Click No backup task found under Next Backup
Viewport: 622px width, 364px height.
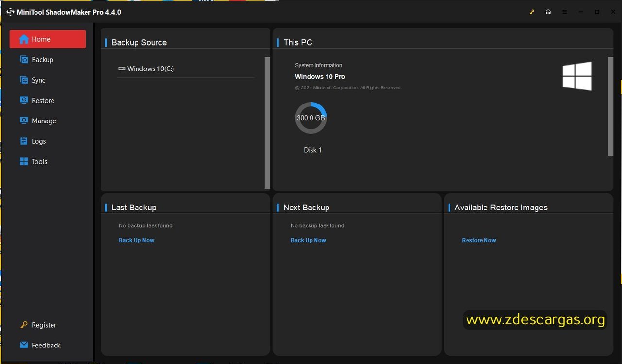pos(317,225)
